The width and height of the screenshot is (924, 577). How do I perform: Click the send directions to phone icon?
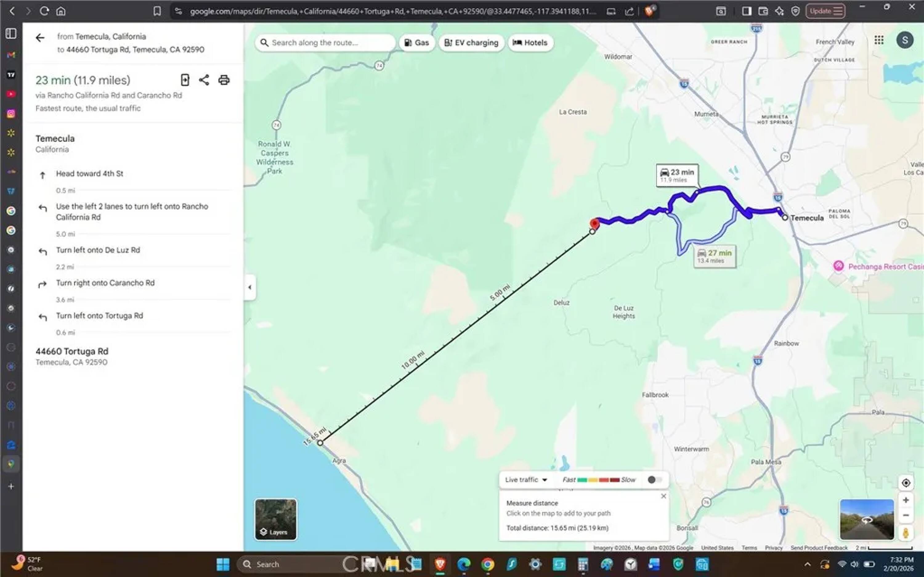point(185,80)
